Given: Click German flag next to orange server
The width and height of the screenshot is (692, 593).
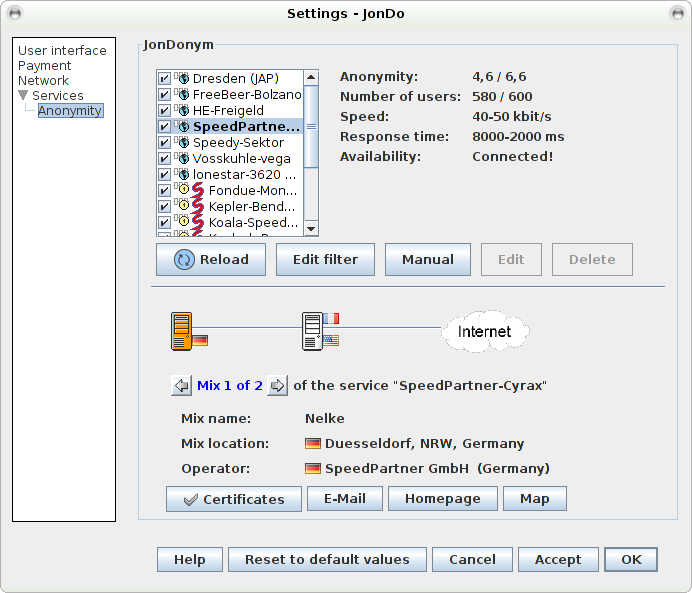Looking at the screenshot, I should coord(200,341).
